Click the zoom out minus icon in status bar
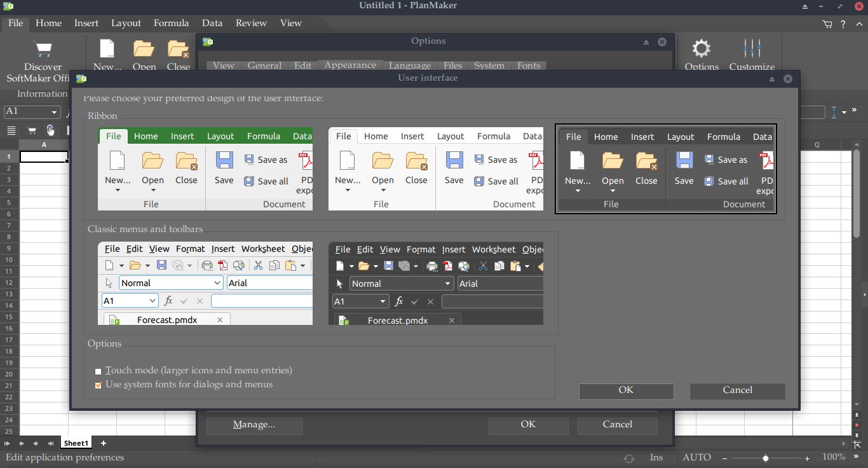Screen dimensions: 868x468 tap(724, 458)
